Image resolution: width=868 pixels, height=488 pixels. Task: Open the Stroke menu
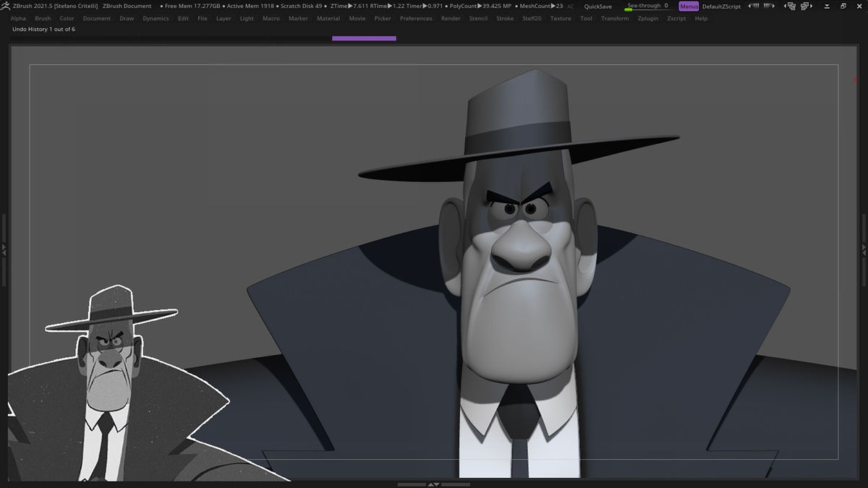pos(505,18)
